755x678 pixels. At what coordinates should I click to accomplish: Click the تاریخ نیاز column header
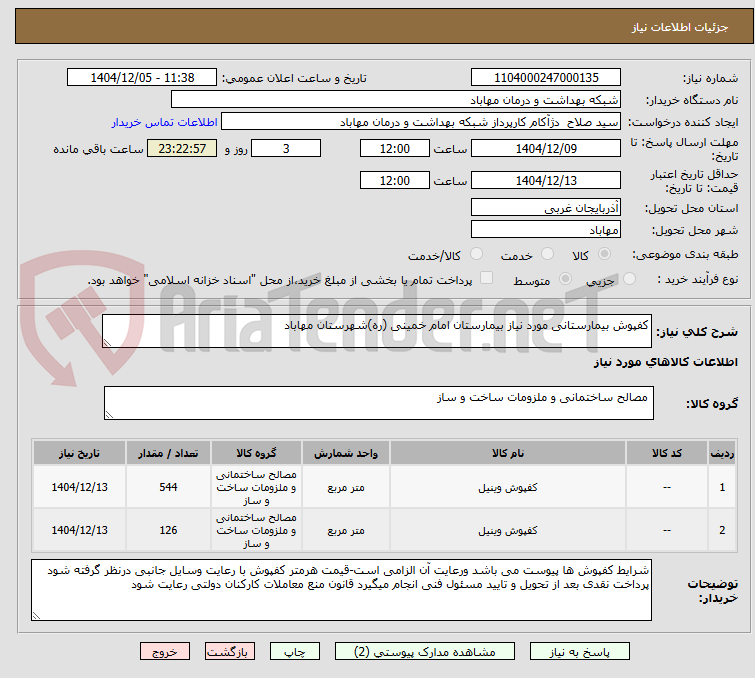pyautogui.click(x=79, y=453)
